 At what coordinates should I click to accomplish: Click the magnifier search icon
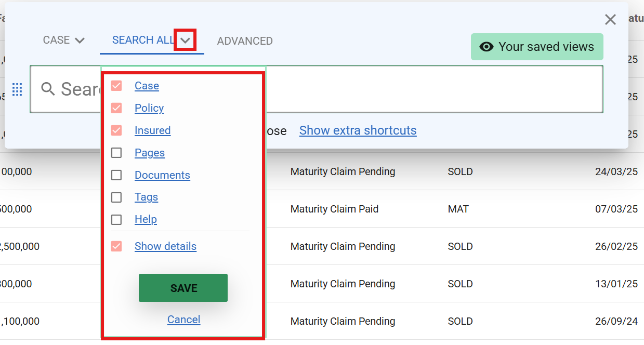coord(48,89)
